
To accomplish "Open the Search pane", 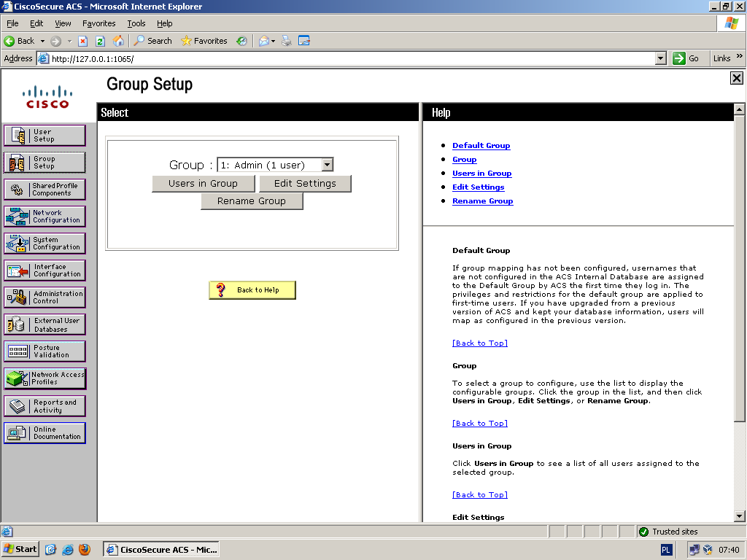I will coord(152,41).
